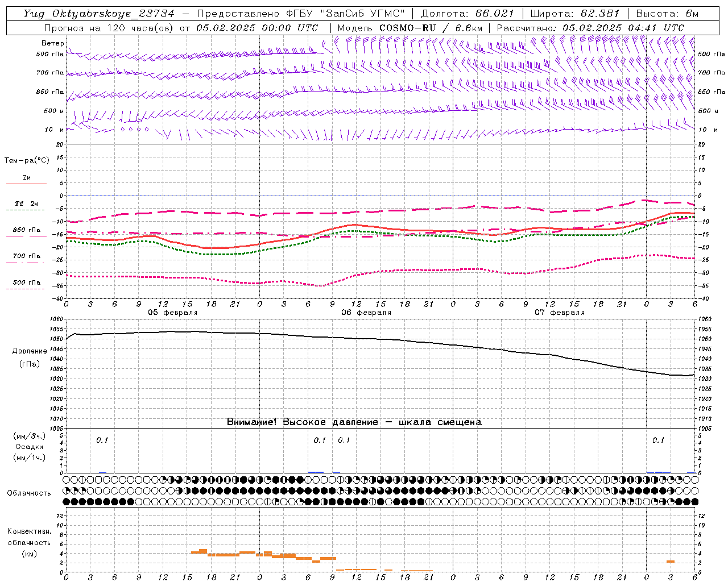Screen dimensions: 728x582
Task: Click the '07 февраля' date label
Action: coord(560,313)
